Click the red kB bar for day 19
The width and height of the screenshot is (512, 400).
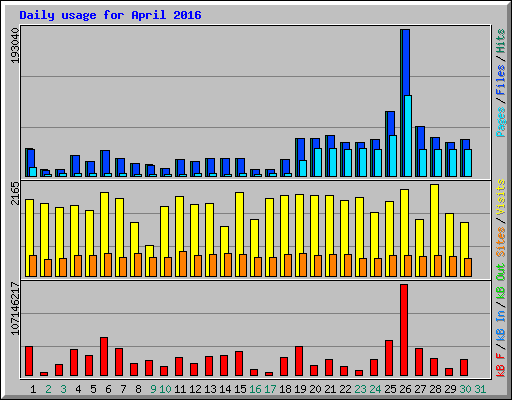(x=299, y=361)
